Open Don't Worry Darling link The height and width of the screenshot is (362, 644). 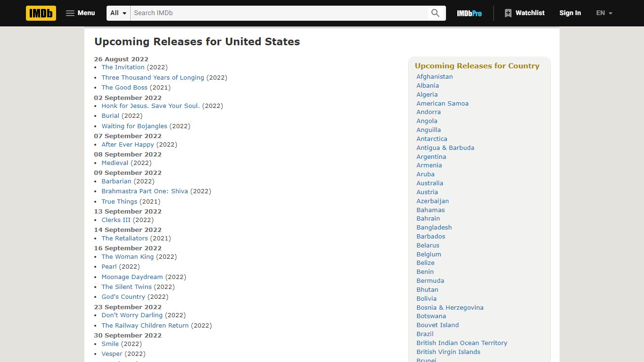(132, 315)
